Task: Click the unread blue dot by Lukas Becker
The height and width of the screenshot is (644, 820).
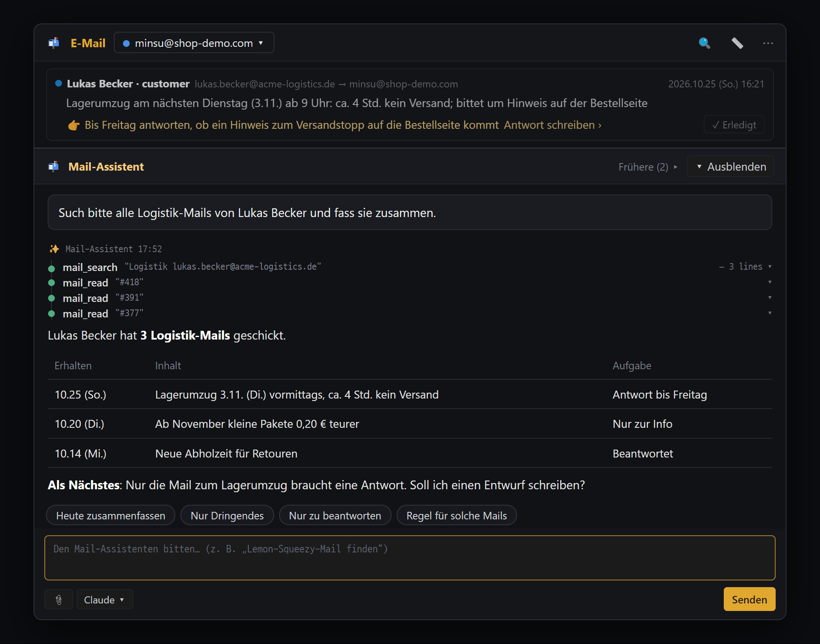Action: point(59,83)
